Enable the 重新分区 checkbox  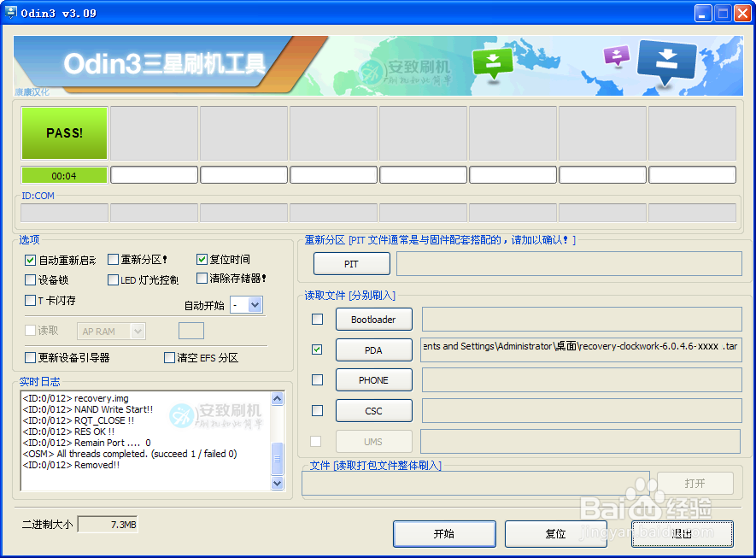point(113,260)
